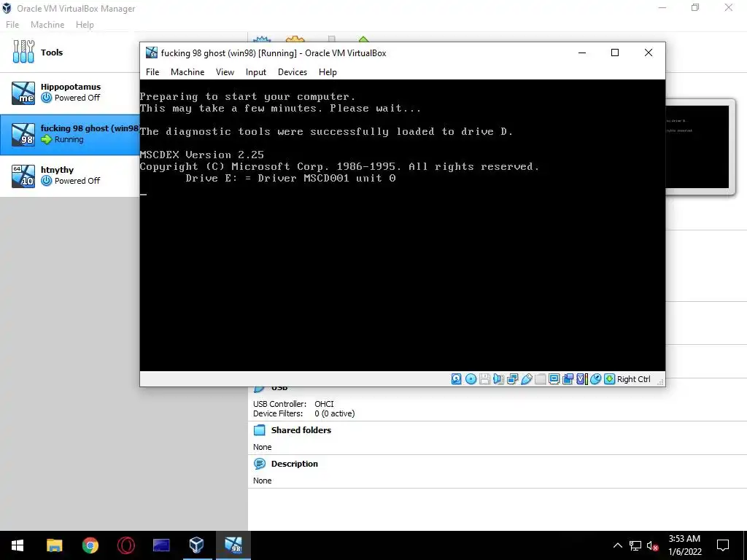
Task: Select the Hippopotamus virtual machine
Action: [69, 93]
